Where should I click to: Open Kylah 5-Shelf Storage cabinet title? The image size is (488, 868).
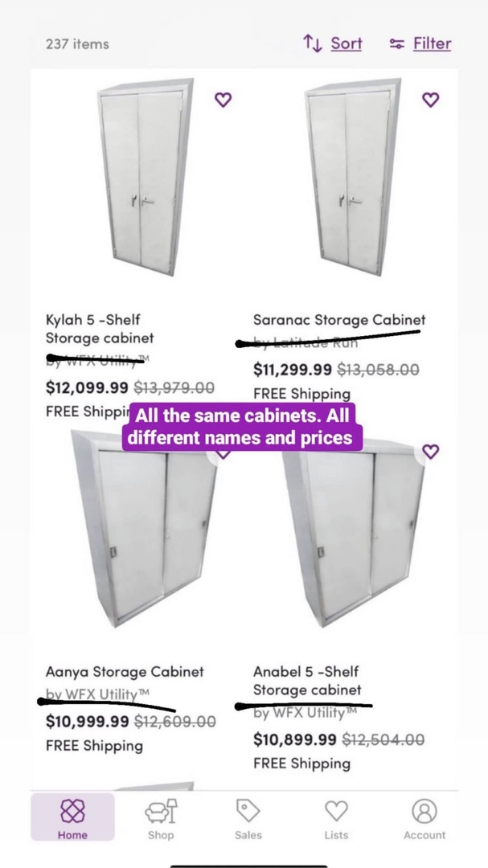[99, 329]
